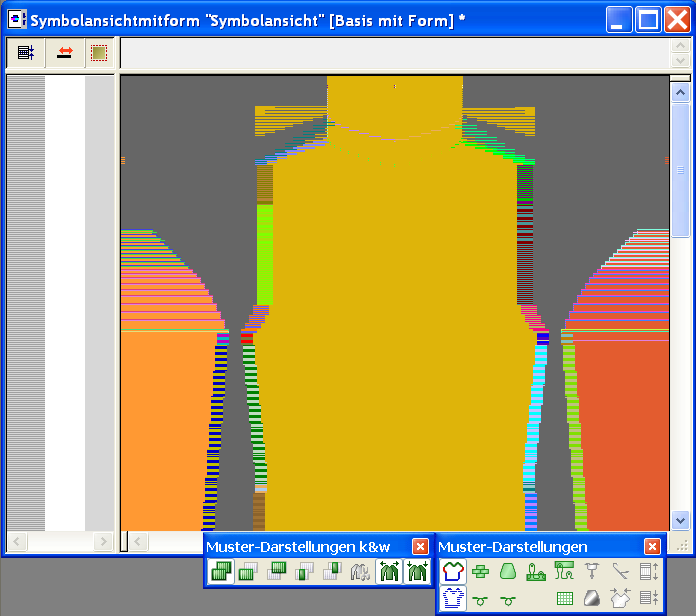This screenshot has height=616, width=696.
Task: Close the Muster-Darstellungen k&w toolbar
Action: pos(420,546)
